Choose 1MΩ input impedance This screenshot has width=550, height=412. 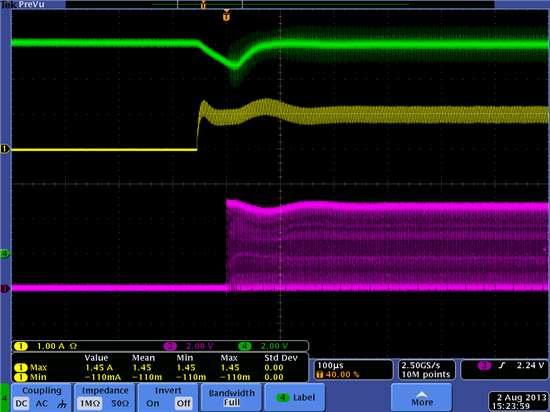[89, 404]
